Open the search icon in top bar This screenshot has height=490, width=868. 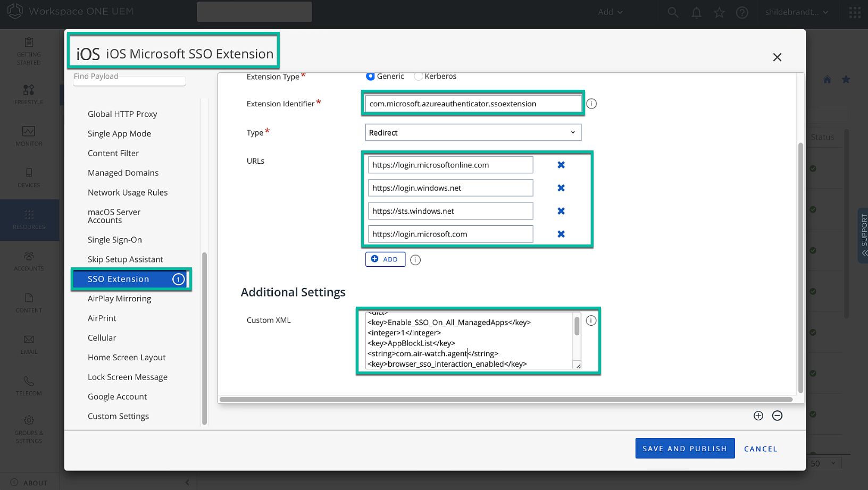coord(673,12)
